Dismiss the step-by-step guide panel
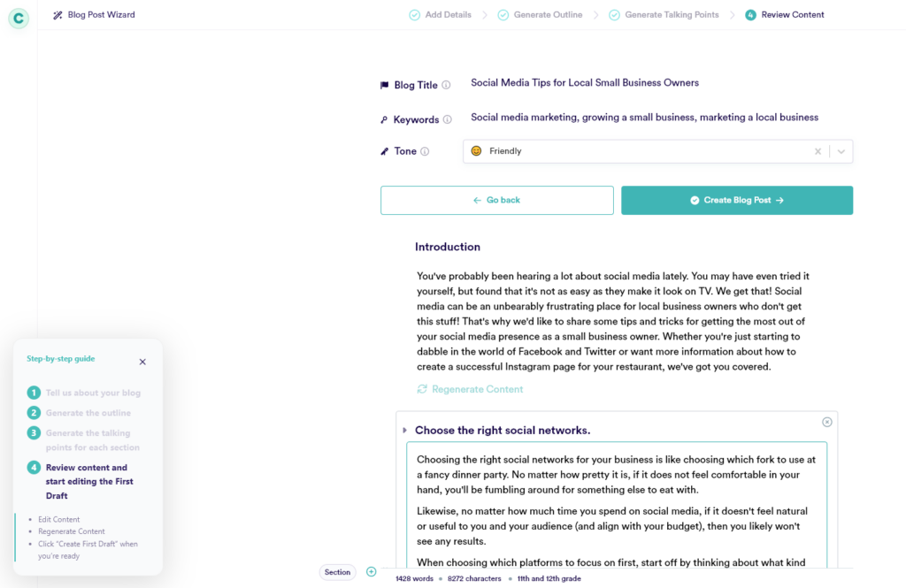 pyautogui.click(x=142, y=362)
